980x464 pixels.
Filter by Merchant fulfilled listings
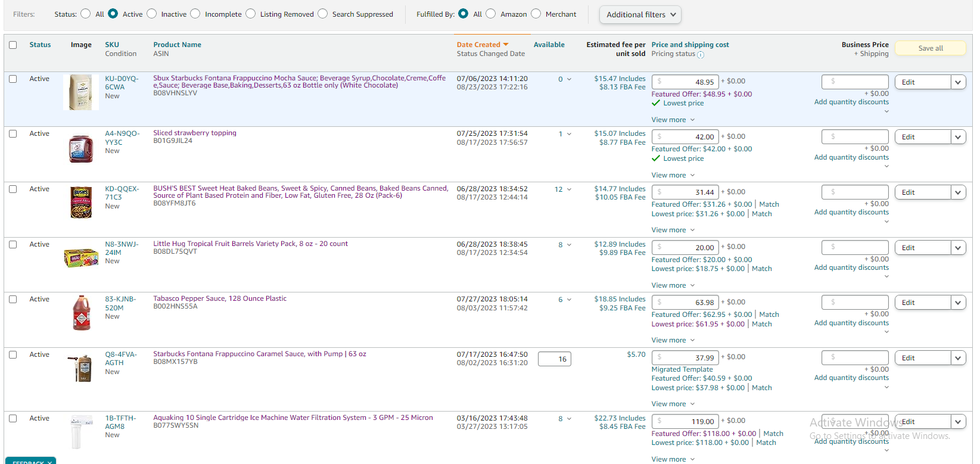click(x=536, y=14)
